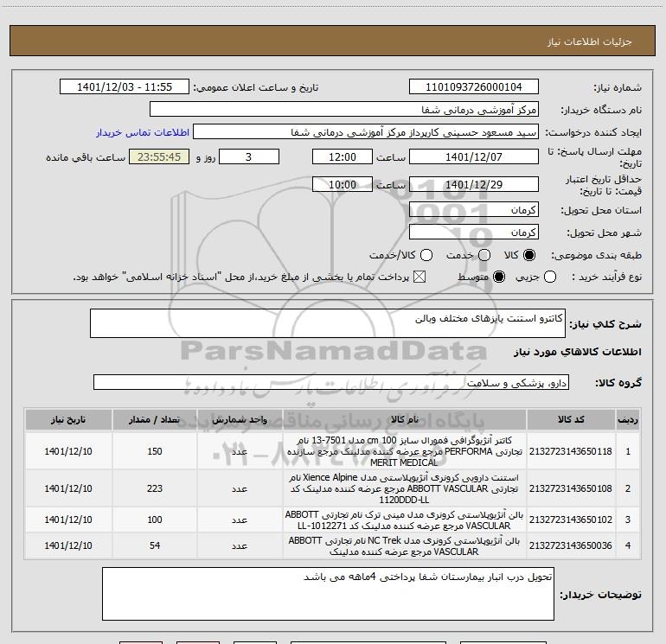666x644 pixels.
Task: Click the واحد شمارش column header
Action: [x=240, y=419]
